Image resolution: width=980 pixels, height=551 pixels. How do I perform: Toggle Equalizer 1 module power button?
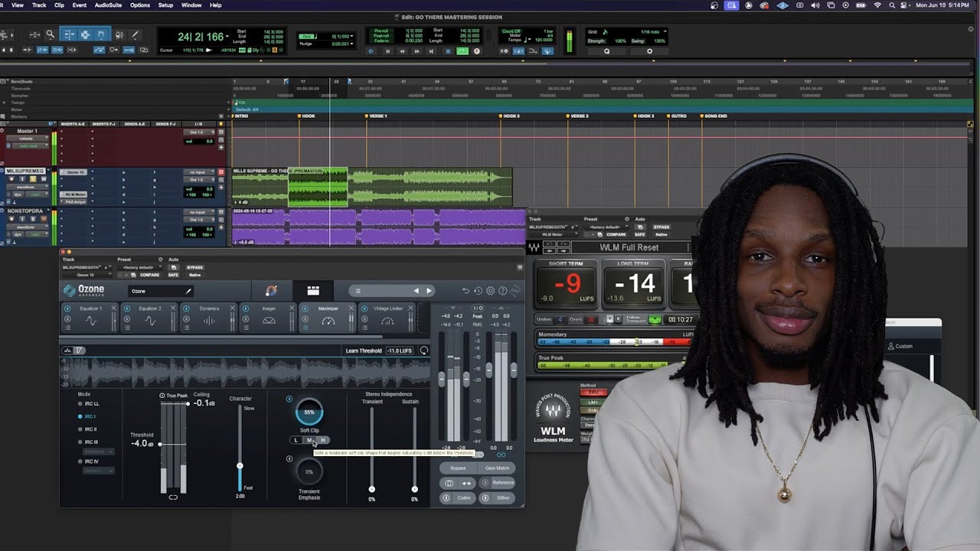coord(67,308)
